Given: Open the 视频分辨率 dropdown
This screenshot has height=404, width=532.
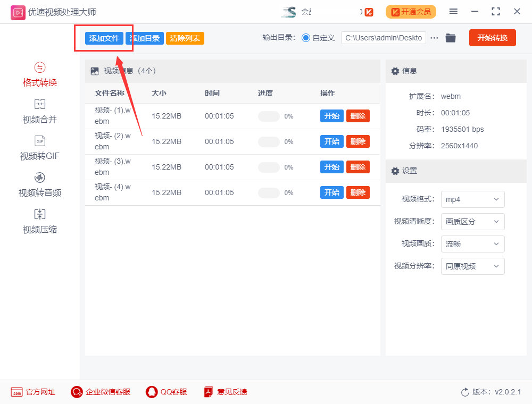Looking at the screenshot, I should 472,266.
